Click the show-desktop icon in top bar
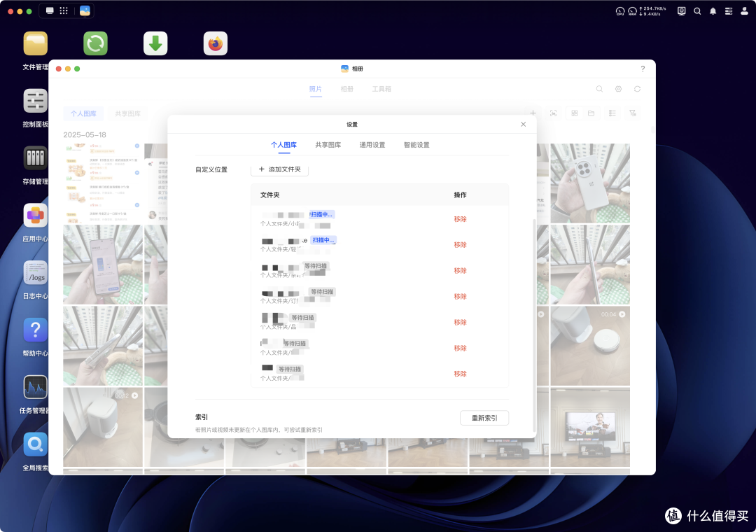 click(50, 10)
